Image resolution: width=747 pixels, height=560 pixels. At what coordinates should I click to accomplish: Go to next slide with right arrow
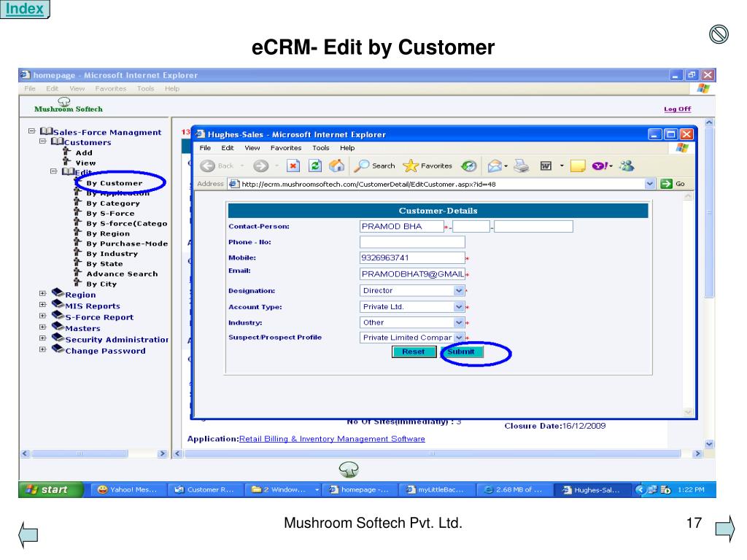pos(725,528)
